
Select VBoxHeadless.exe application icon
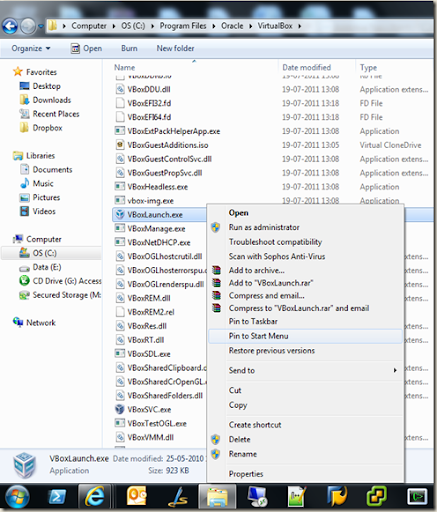coord(120,187)
